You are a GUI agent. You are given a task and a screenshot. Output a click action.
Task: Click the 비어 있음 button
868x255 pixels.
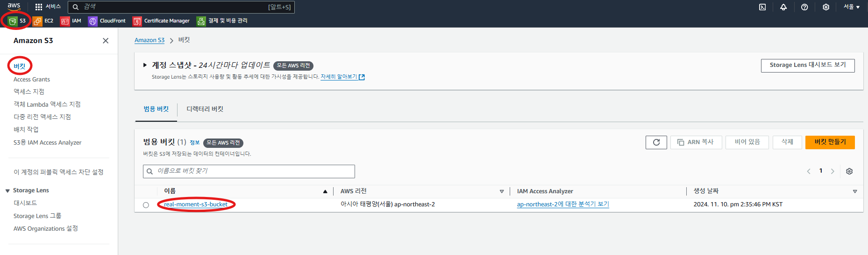click(x=747, y=142)
